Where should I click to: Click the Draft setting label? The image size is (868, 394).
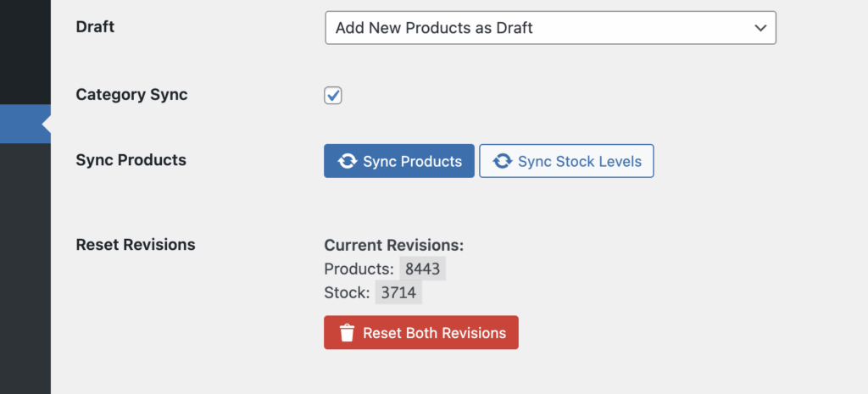coord(95,26)
